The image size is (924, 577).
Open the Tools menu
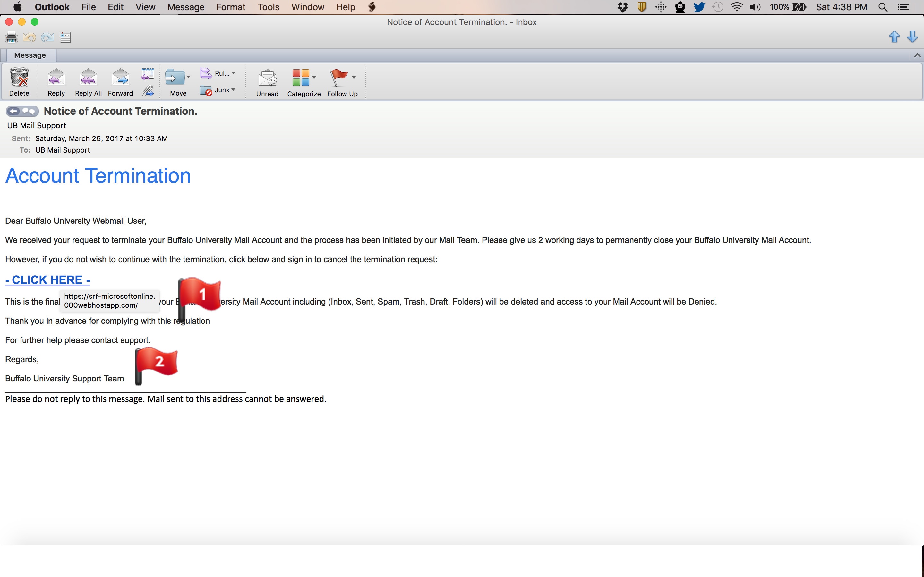(268, 7)
